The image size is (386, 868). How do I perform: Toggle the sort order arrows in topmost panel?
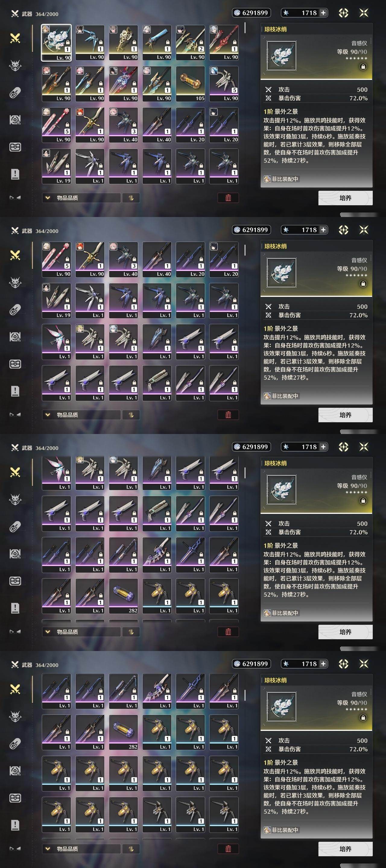(131, 198)
